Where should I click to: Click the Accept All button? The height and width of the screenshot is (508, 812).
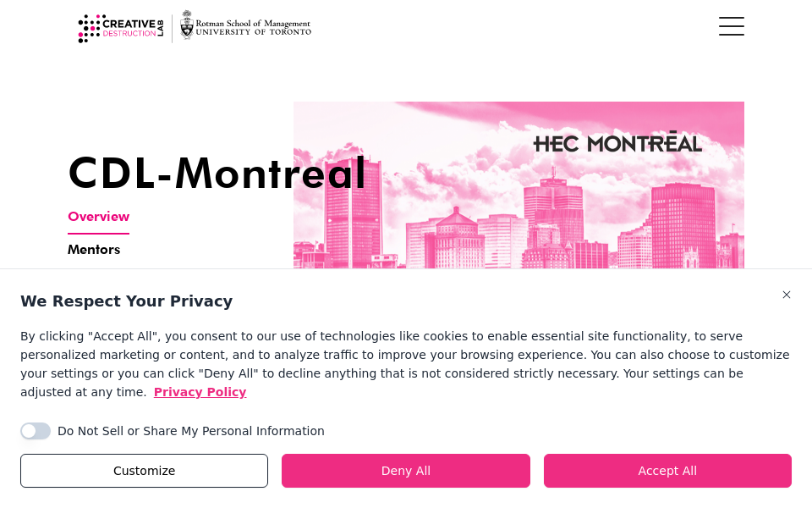[x=667, y=470]
